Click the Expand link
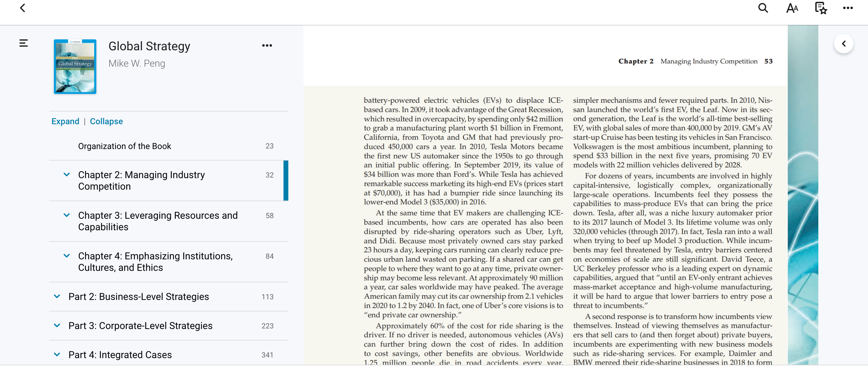Viewport: 868px width, 369px height. pos(65,121)
